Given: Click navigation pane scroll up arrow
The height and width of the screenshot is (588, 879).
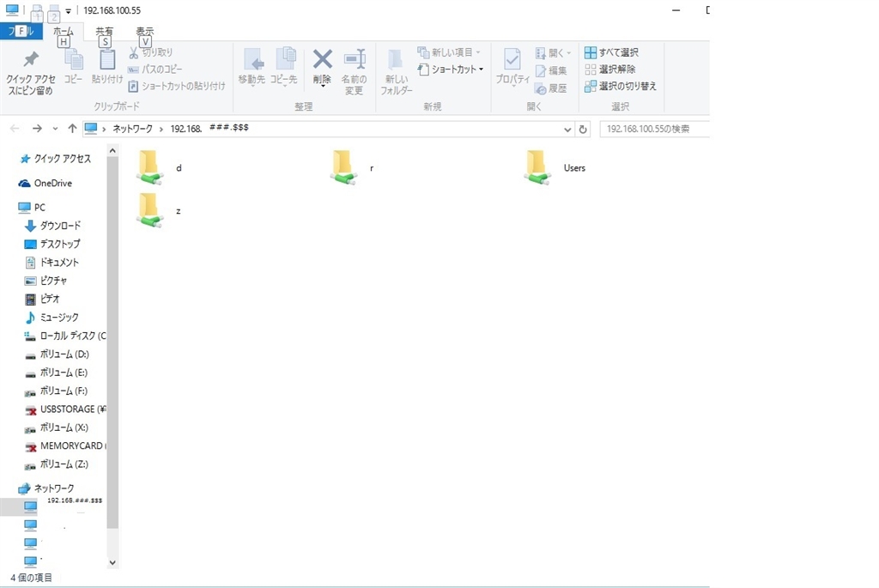Looking at the screenshot, I should [112, 151].
